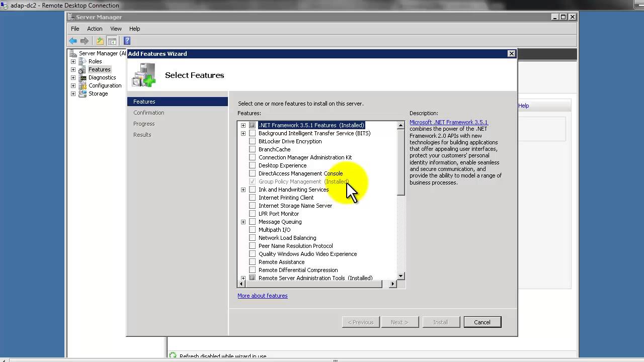Image resolution: width=644 pixels, height=362 pixels.
Task: Click the features list scroll up arrow
Action: click(401, 125)
